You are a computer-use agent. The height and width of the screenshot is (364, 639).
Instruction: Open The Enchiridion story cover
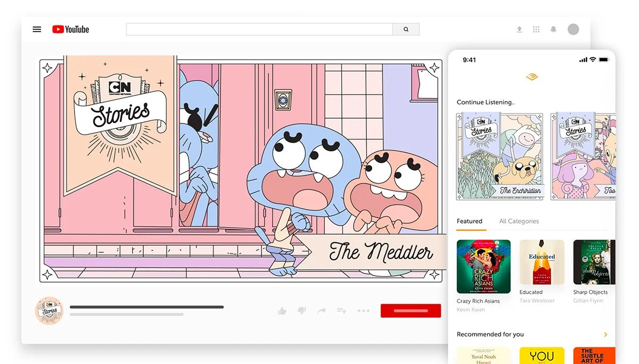[x=500, y=156]
